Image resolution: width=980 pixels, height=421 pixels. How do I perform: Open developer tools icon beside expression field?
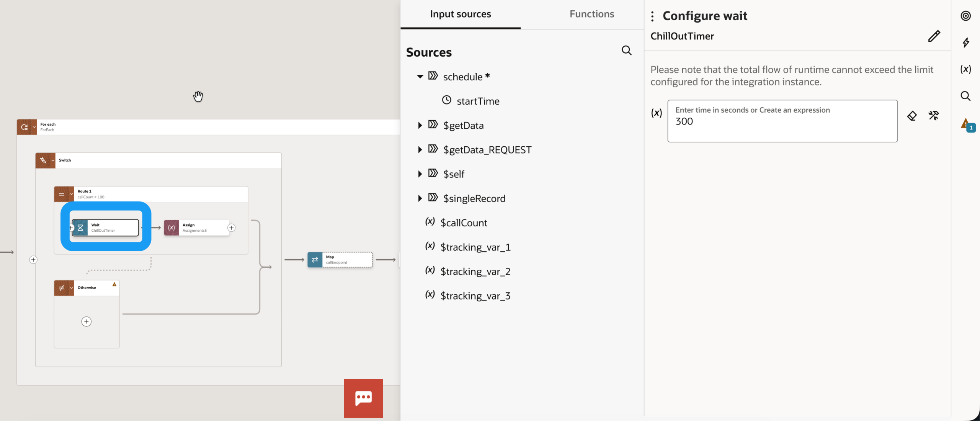pos(933,116)
